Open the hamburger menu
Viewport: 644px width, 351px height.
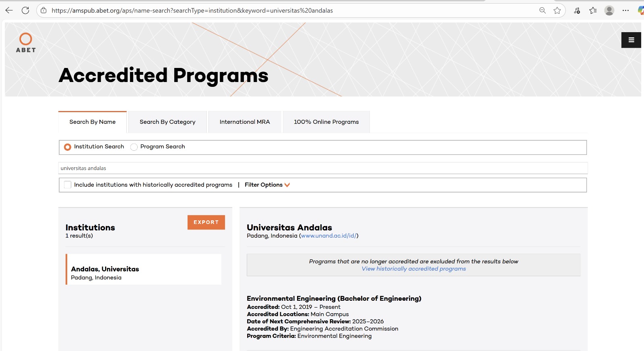pos(631,40)
